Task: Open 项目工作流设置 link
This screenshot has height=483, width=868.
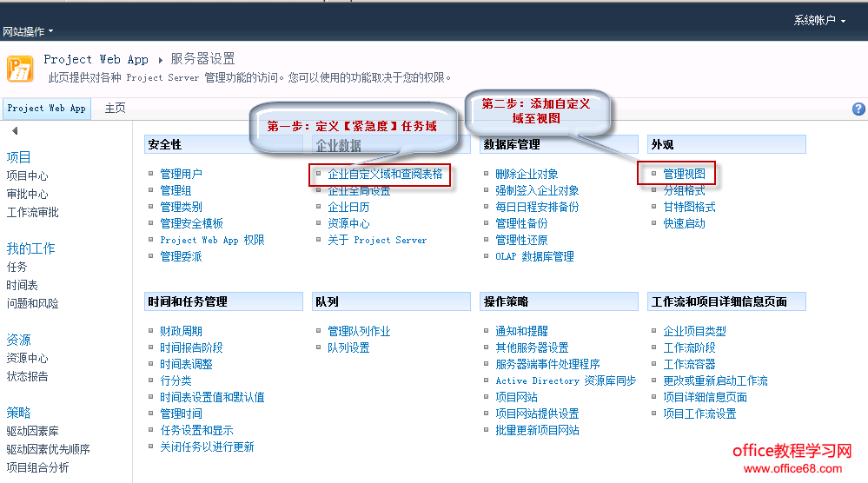Action: (699, 414)
